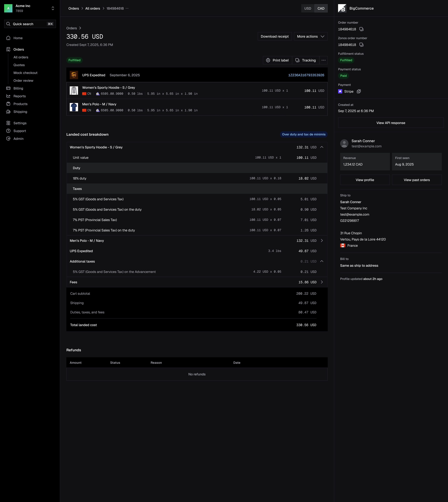Copy the Zonos order number
Screen dimensions: 448x502
[361, 45]
